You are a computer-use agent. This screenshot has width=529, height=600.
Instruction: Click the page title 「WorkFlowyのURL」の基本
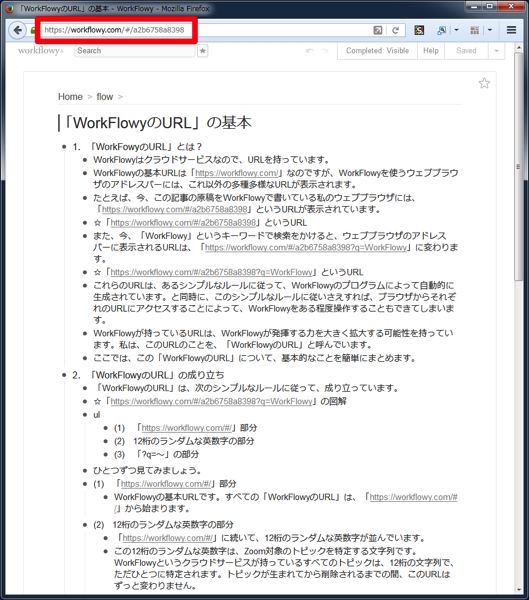pyautogui.click(x=157, y=123)
